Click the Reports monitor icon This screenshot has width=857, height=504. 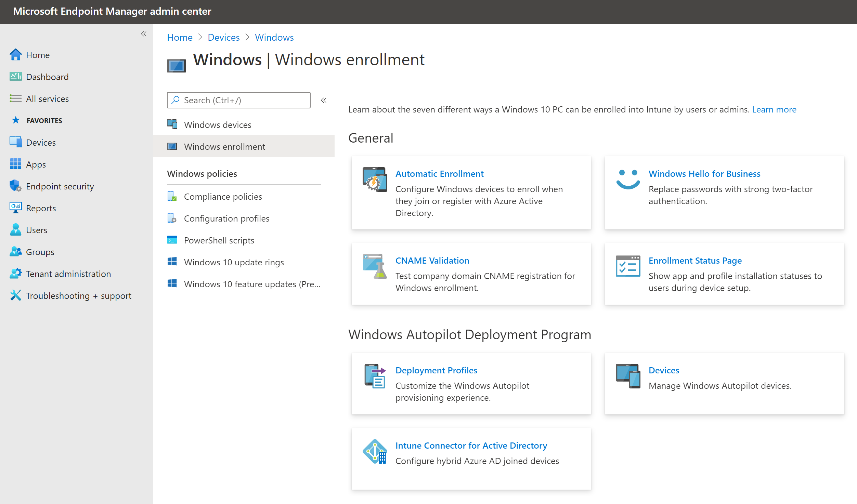(x=16, y=208)
